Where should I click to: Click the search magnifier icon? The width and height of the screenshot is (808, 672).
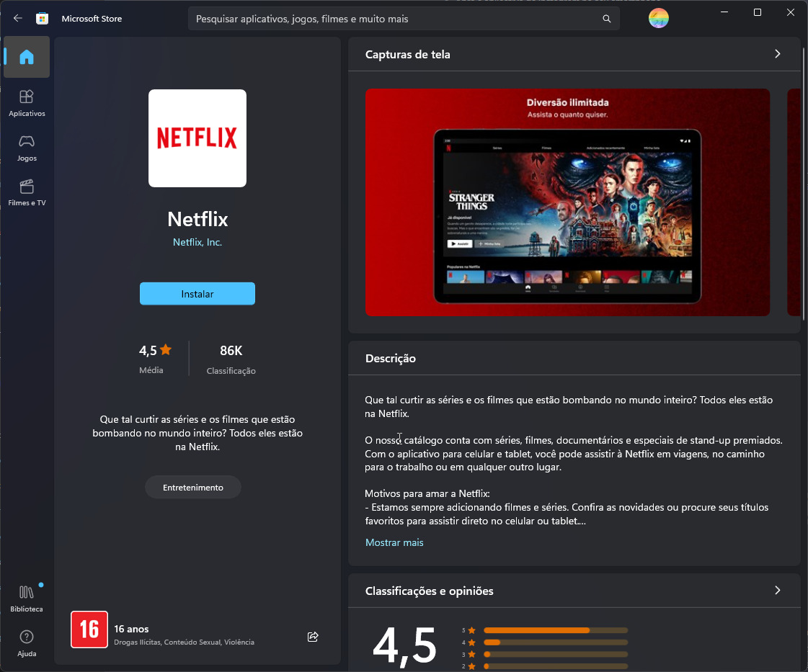coord(606,19)
